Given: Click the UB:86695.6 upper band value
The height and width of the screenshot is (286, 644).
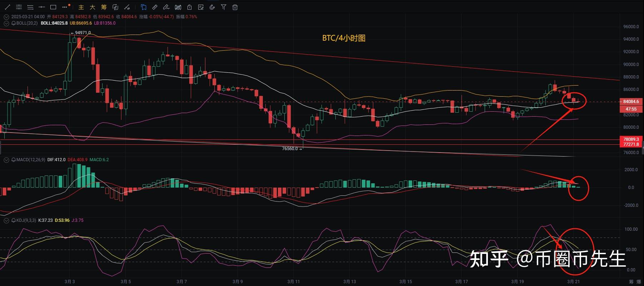Looking at the screenshot, I should pyautogui.click(x=81, y=23).
